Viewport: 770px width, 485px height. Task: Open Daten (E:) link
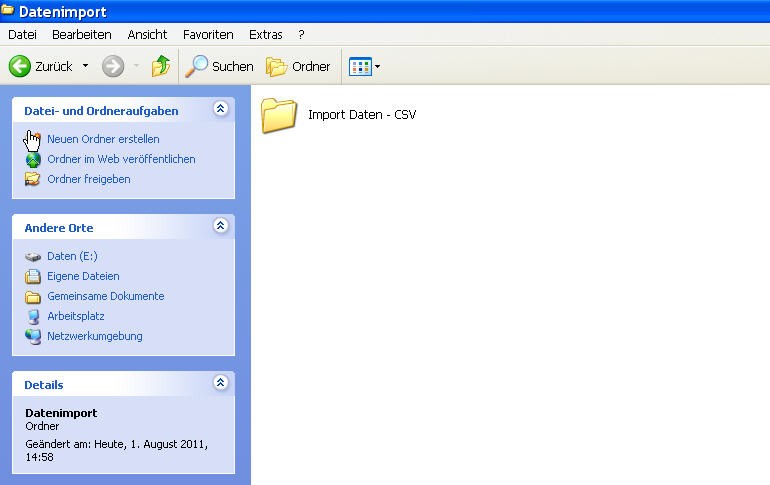(x=72, y=256)
